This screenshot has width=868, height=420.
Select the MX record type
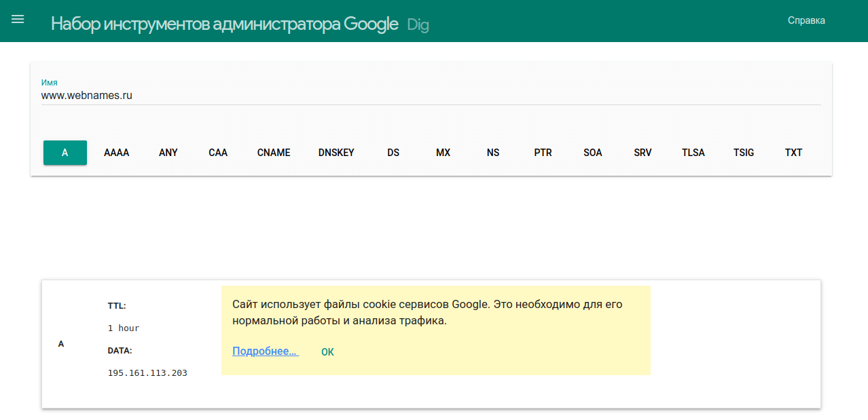coord(443,153)
